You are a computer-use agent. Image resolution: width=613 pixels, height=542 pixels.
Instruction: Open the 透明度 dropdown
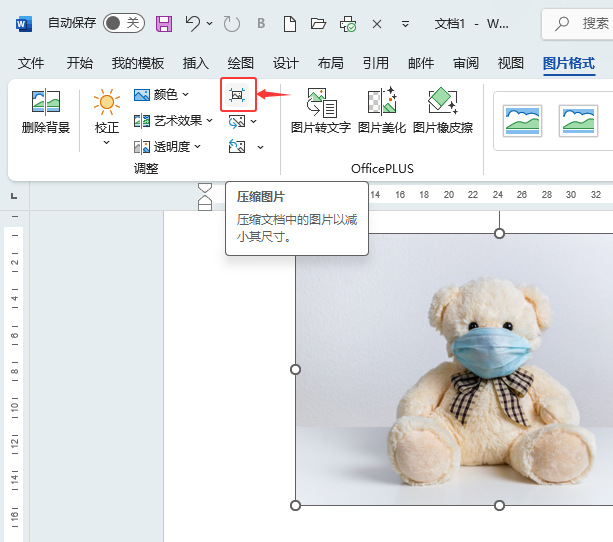click(167, 147)
